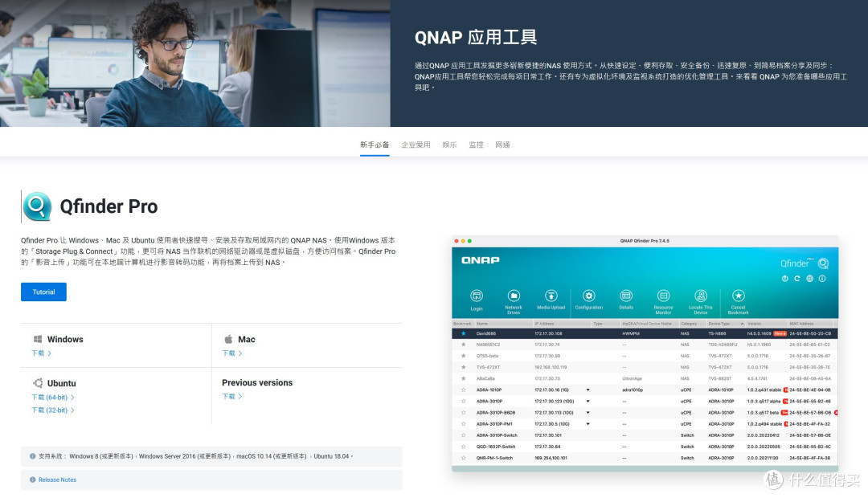Toggle bookmark star for TVS-472XT row
This screenshot has height=498, width=868.
464,367
